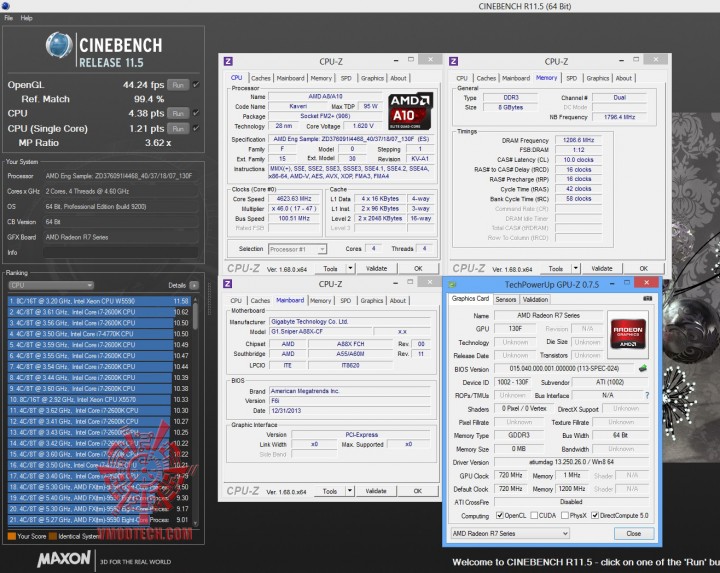Image resolution: width=720 pixels, height=573 pixels.
Task: Switch to Graphics tab in Mainboard-tab CPU-Z window
Action: pos(372,300)
